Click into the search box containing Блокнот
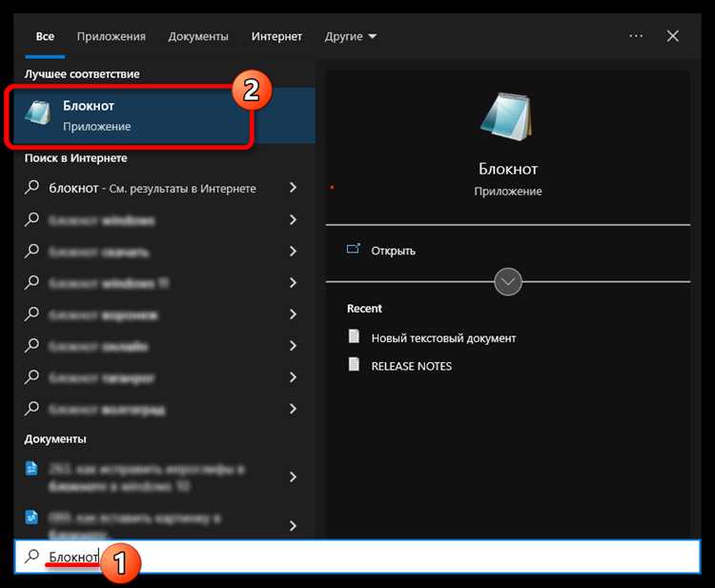Viewport: 715px width, 588px height. coord(357,557)
